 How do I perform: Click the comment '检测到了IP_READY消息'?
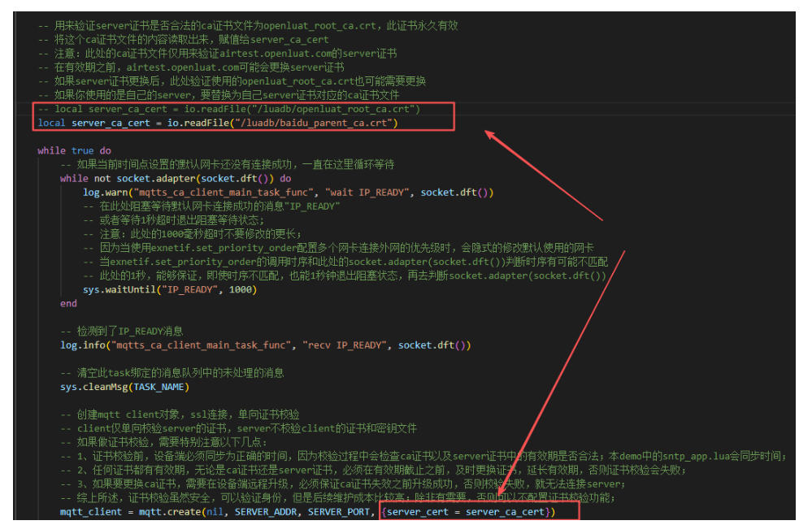click(122, 332)
